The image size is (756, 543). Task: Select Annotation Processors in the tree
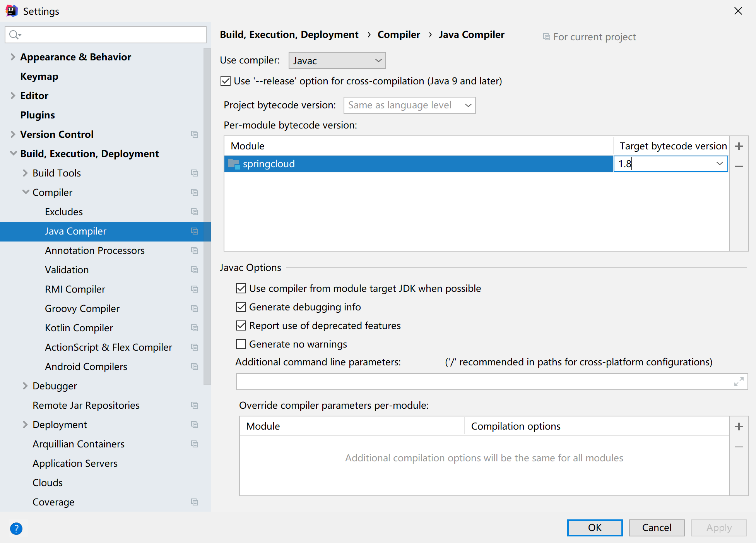95,250
